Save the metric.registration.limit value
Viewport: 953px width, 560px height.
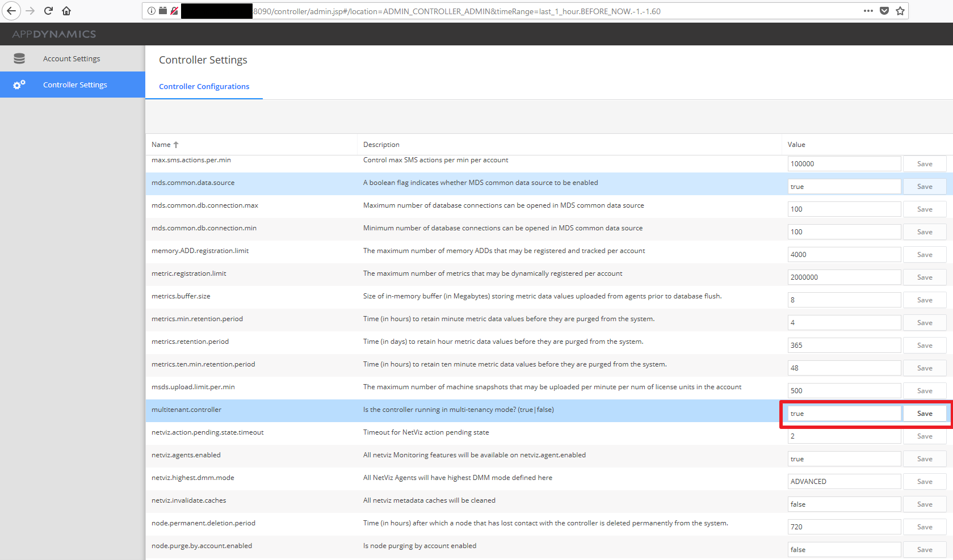pyautogui.click(x=925, y=277)
